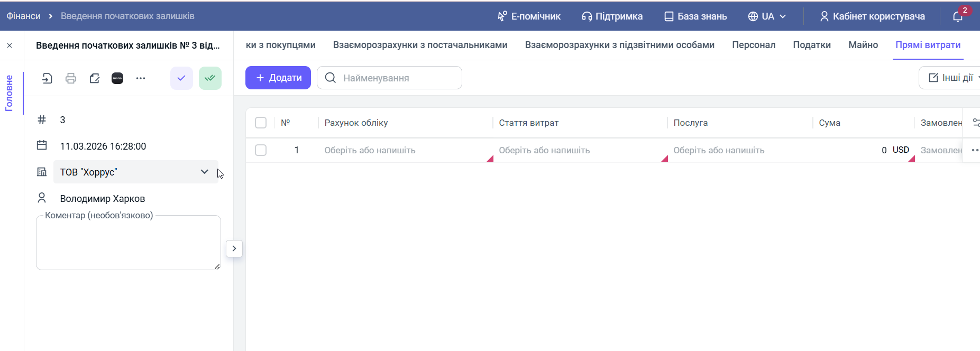This screenshot has height=351, width=980.
Task: Click the Додати button
Action: [278, 78]
